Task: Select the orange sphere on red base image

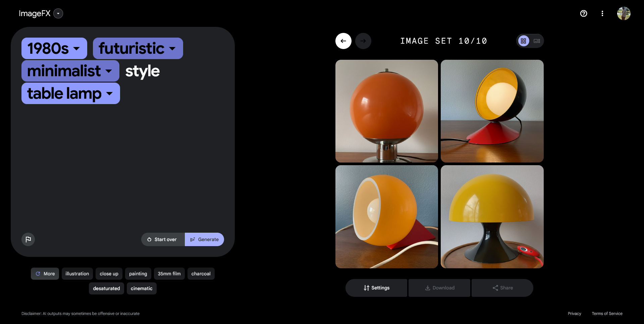Action: pos(387,217)
